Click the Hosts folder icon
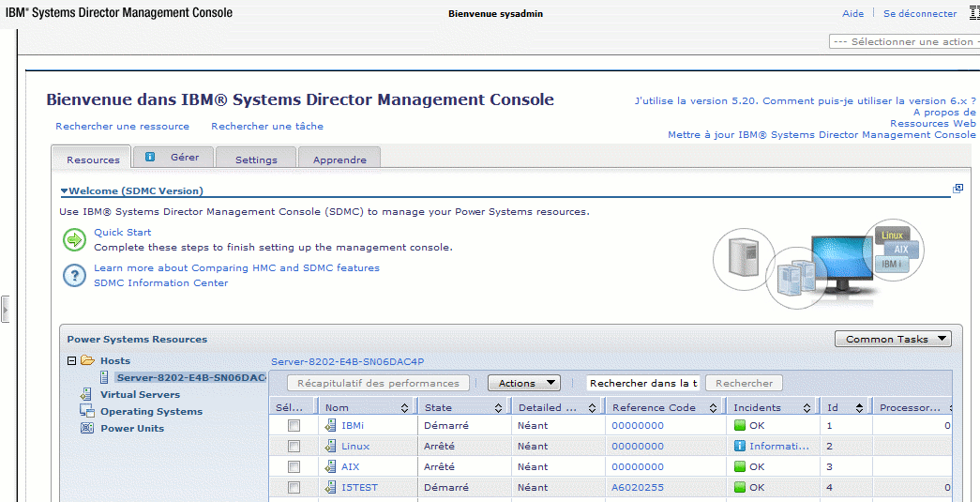The image size is (980, 502). coord(87,360)
